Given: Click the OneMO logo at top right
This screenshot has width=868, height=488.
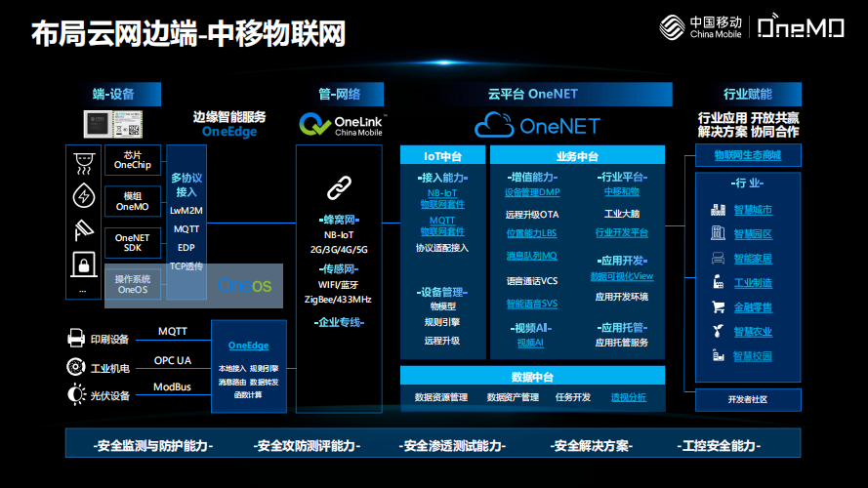Looking at the screenshot, I should point(801,26).
